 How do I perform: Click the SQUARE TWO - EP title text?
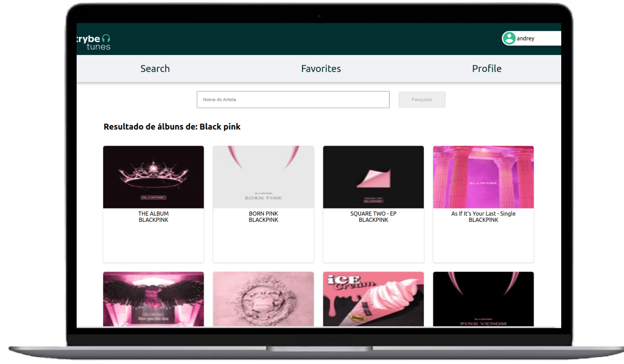pyautogui.click(x=374, y=214)
